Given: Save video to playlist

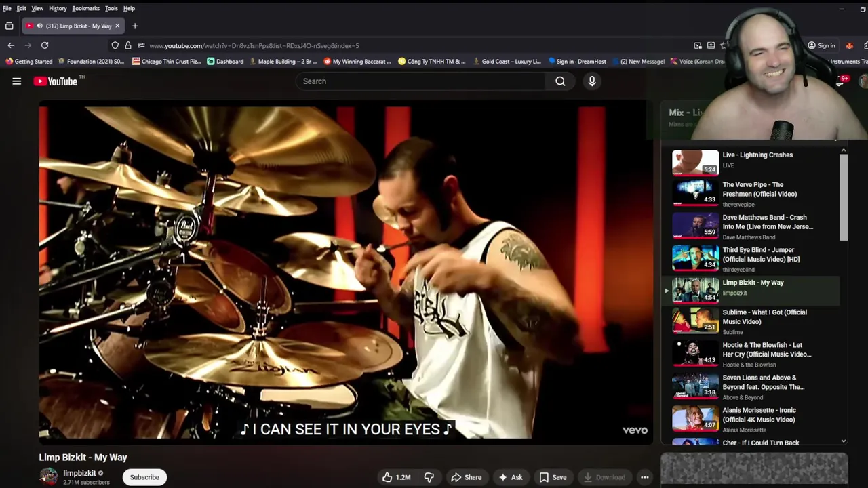Looking at the screenshot, I should [x=553, y=477].
